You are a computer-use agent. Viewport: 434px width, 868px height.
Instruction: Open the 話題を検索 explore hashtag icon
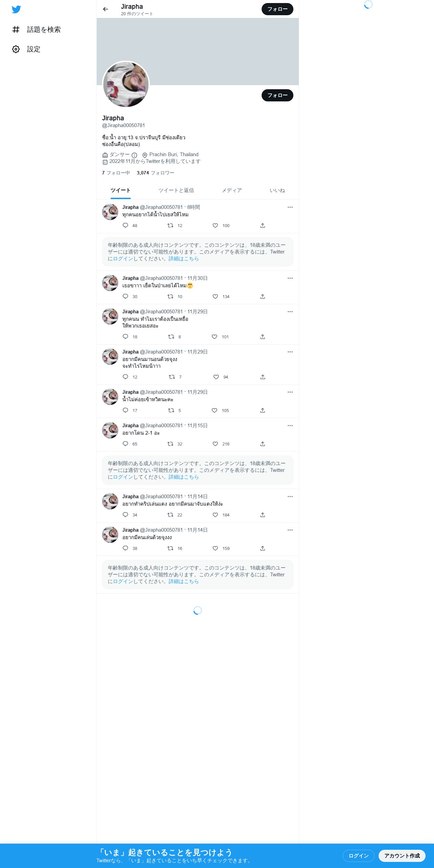(x=16, y=29)
